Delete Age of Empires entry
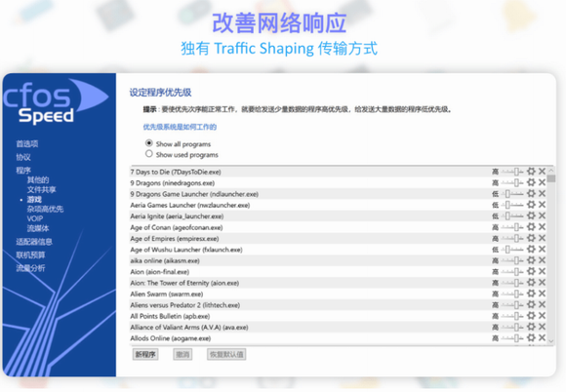The height and width of the screenshot is (392, 566). 542,238
